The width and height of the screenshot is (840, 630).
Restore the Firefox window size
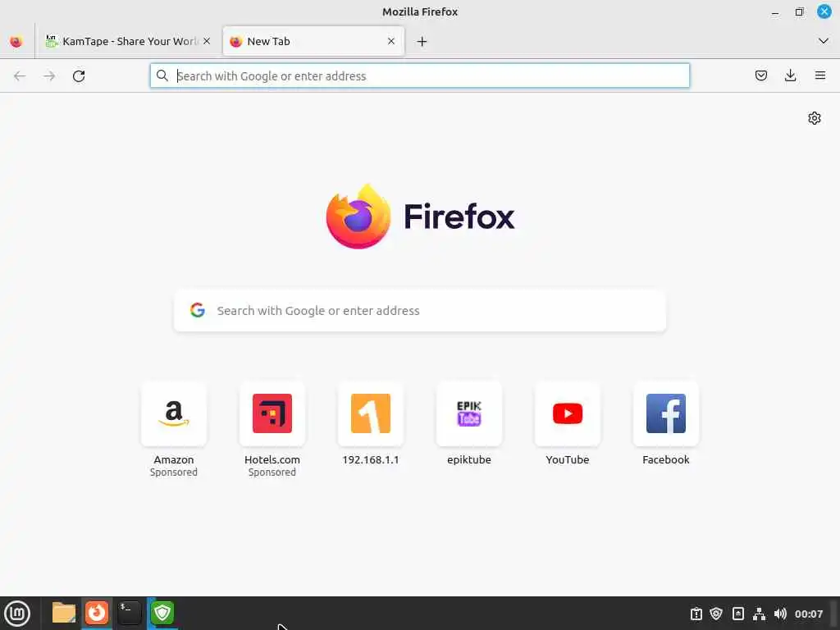(x=799, y=11)
